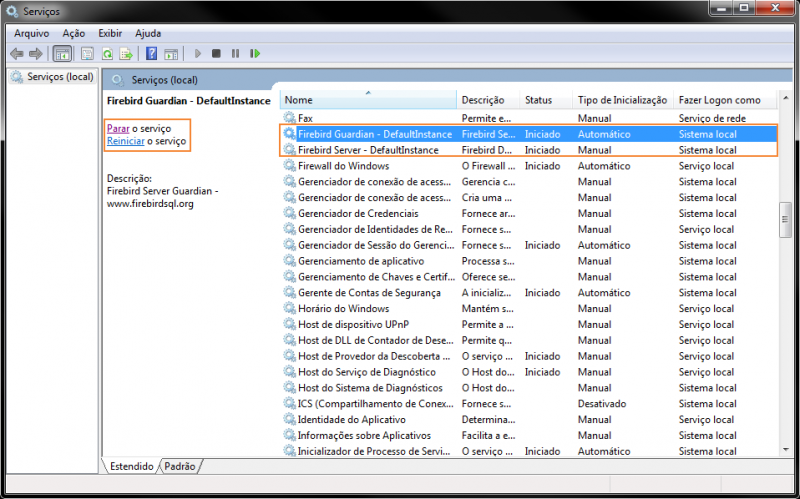Select Gerenciador de Credenciais service
This screenshot has width=800, height=499.
(x=529, y=213)
